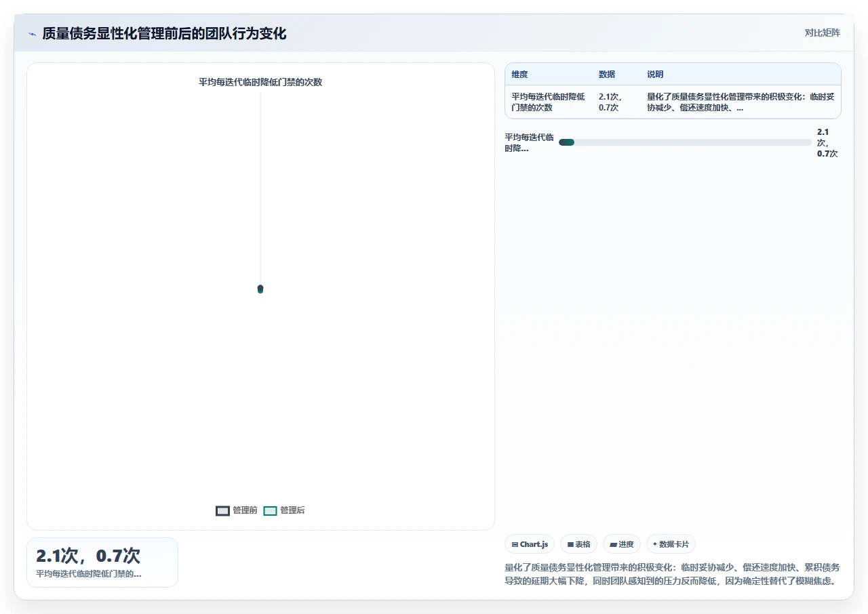Screen dimensions: 868x614
Task: Click the 维度 column header
Action: tap(519, 75)
